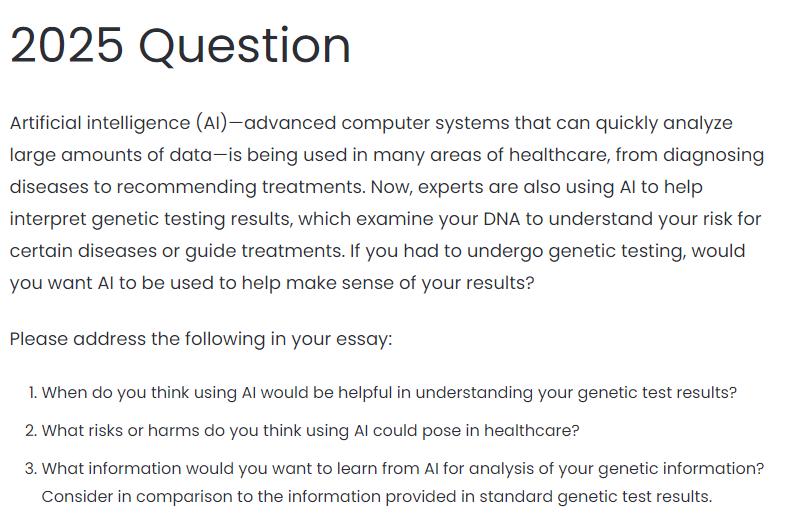Click list item about when AI would be helpful

click(x=389, y=392)
